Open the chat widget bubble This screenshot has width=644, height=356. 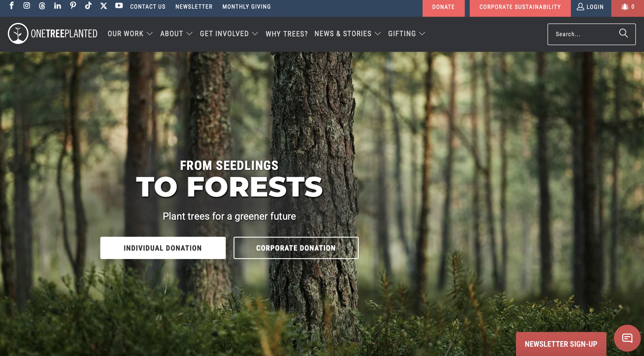pos(627,338)
